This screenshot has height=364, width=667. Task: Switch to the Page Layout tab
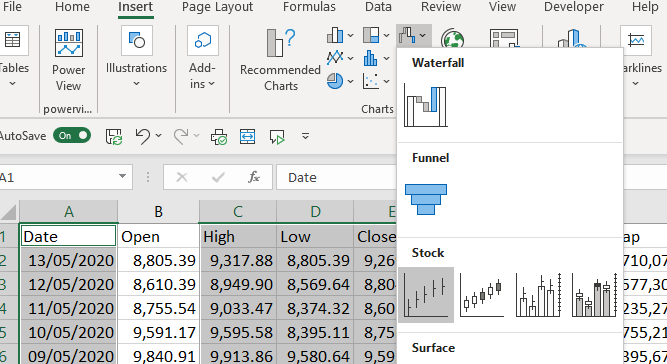(x=217, y=7)
